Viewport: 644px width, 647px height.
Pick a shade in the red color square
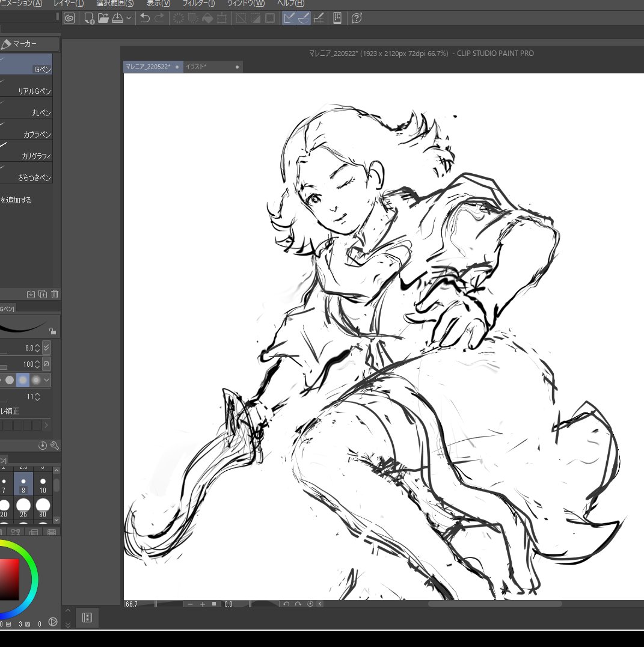click(9, 579)
